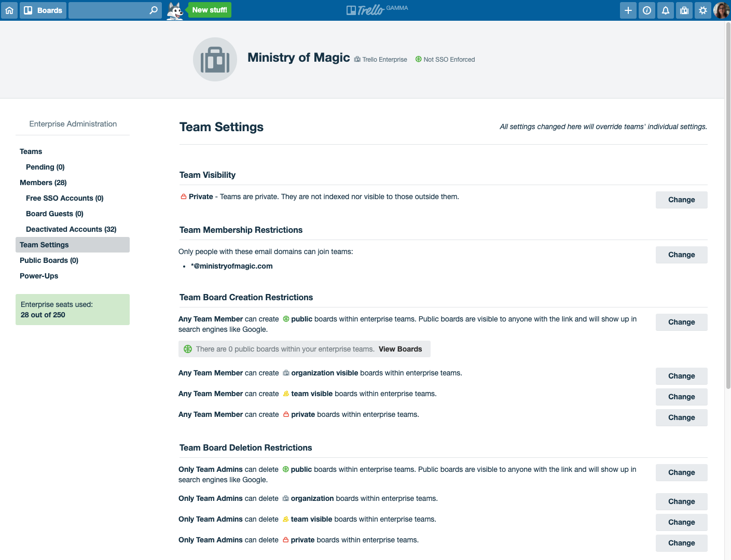Screen dimensions: 731x560
Task: Change team visible board creation restriction
Action: [x=682, y=397]
